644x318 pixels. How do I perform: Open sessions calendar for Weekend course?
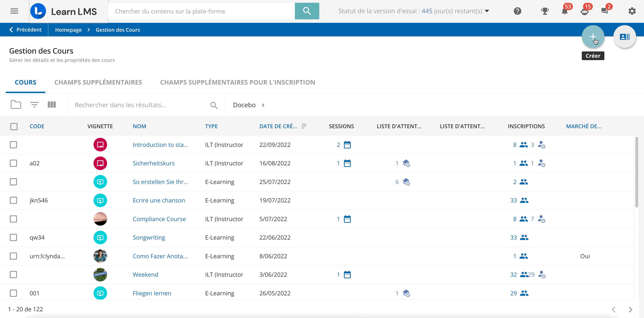pyautogui.click(x=347, y=275)
